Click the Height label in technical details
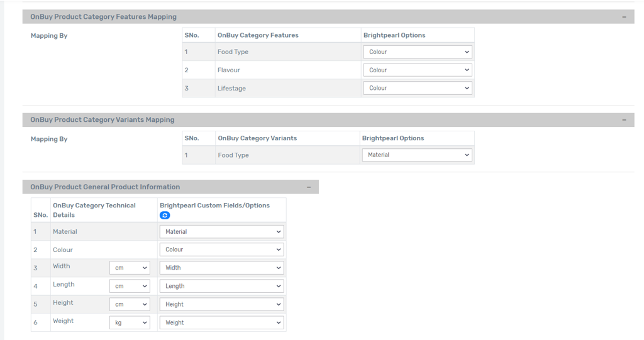Viewport: 644px width, 340px height. click(x=63, y=303)
